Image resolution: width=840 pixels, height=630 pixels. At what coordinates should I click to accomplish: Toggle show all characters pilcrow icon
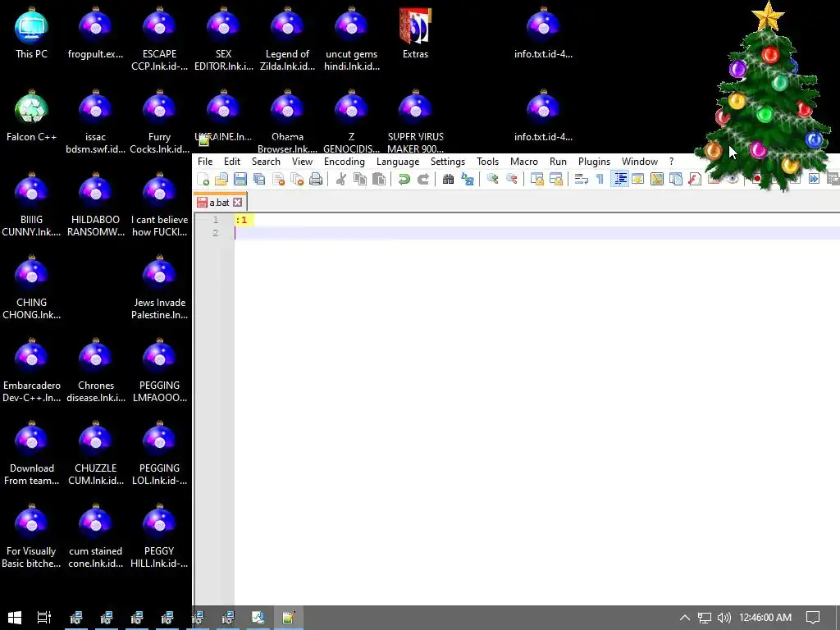point(600,179)
